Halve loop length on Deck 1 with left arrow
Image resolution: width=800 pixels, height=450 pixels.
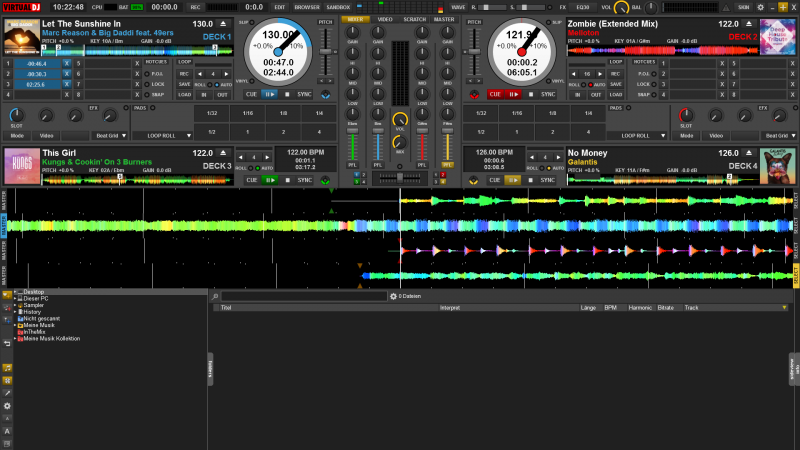[199, 74]
